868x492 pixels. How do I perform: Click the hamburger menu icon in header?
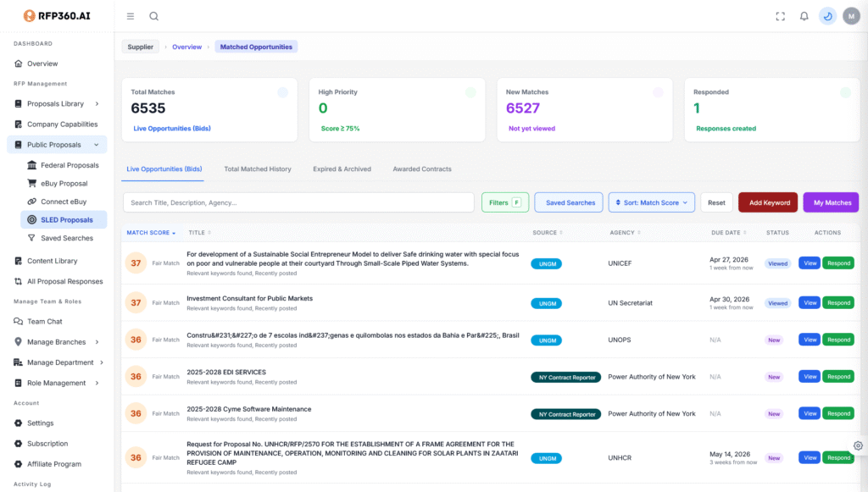click(130, 16)
